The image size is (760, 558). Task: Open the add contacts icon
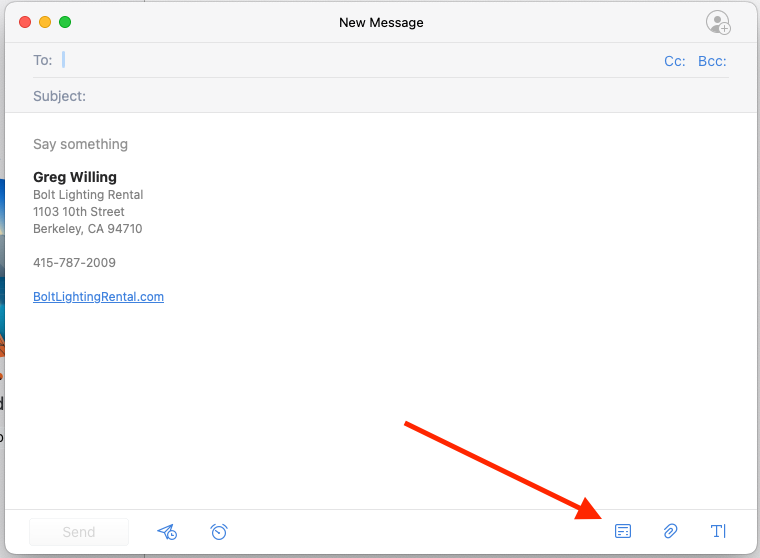(717, 22)
